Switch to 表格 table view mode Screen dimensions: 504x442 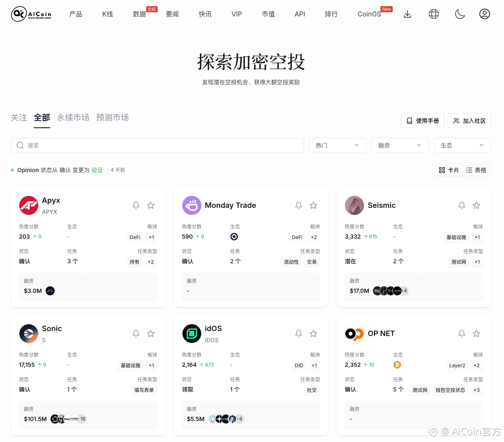coord(476,170)
